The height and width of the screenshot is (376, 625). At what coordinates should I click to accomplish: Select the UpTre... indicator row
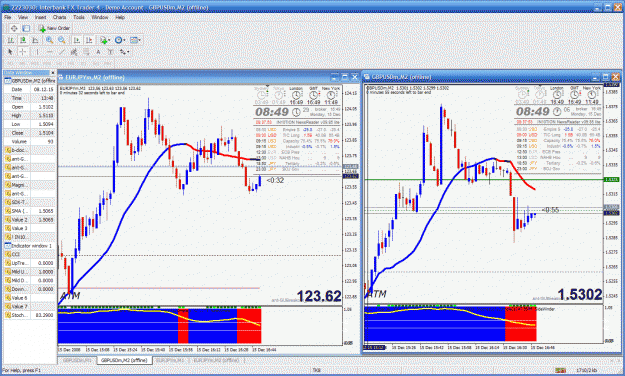[29, 263]
